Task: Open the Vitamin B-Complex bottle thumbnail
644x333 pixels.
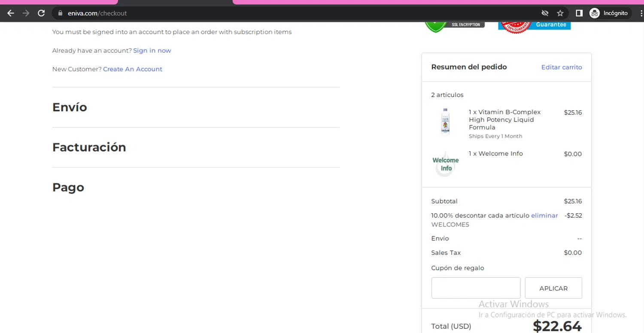Action: (x=445, y=122)
